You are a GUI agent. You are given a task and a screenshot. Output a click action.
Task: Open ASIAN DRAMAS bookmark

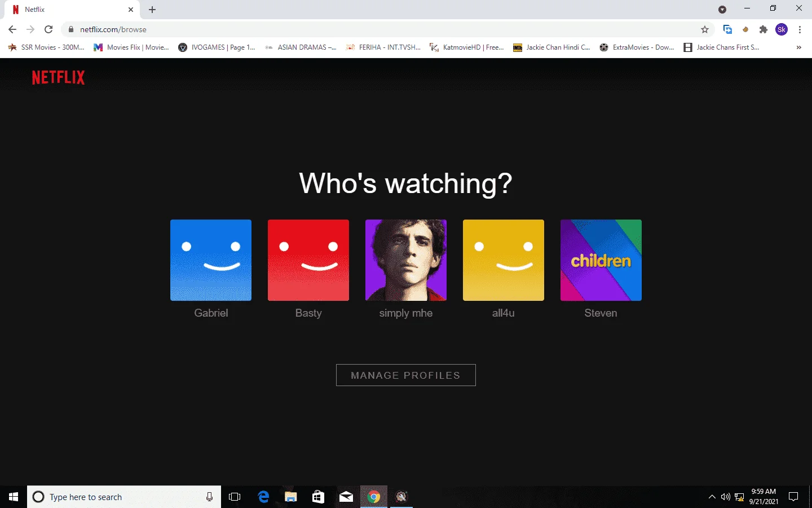(301, 47)
